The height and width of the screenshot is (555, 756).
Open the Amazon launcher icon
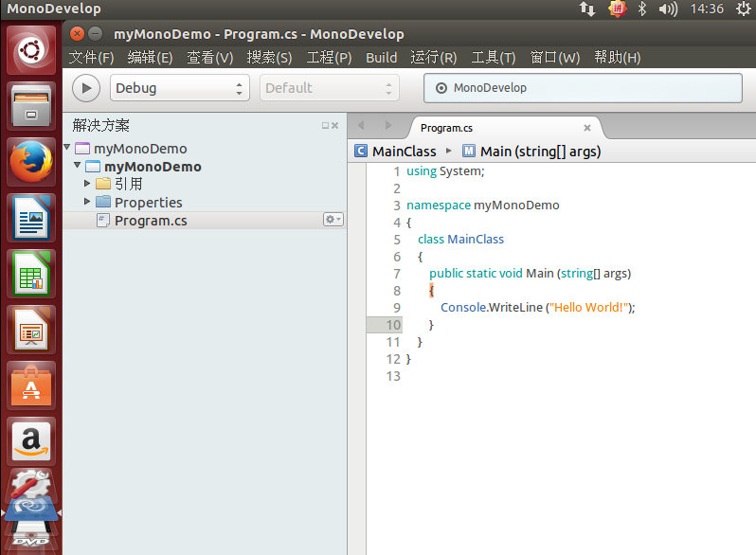click(x=31, y=441)
